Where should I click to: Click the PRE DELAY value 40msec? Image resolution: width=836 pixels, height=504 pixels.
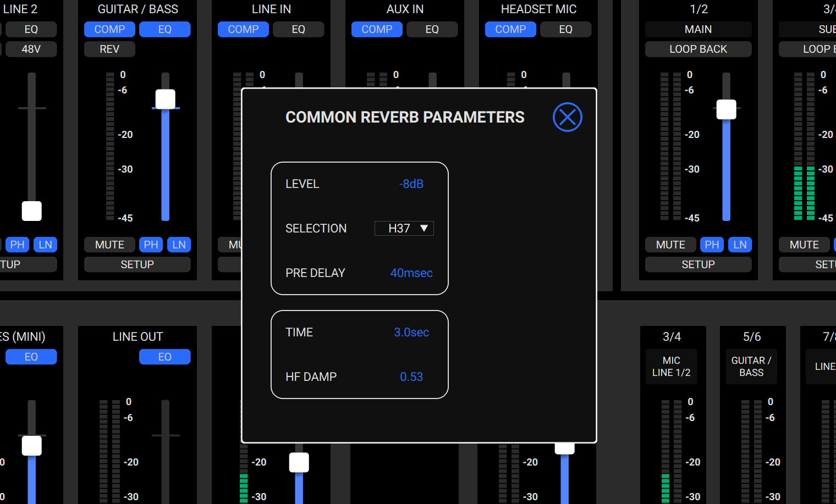tap(411, 273)
